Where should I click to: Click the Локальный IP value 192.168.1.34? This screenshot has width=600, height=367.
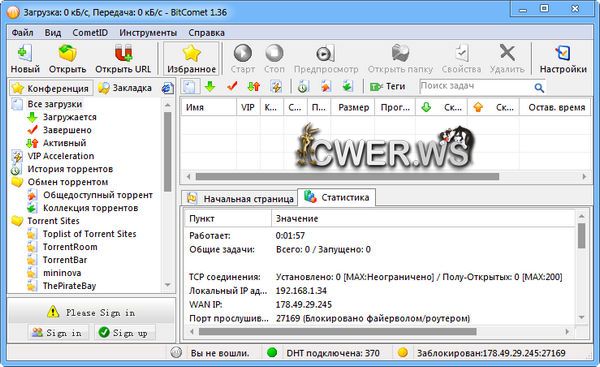tap(301, 291)
